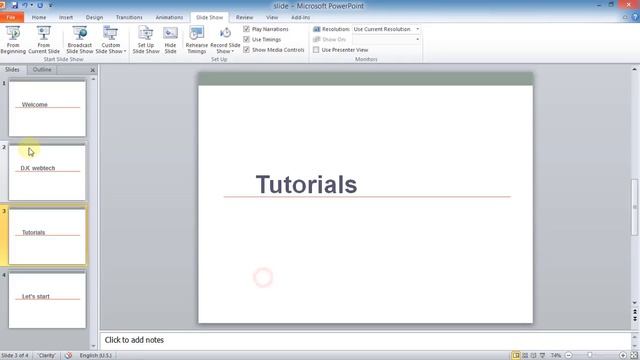The width and height of the screenshot is (640, 360).
Task: Toggle Use Timings checkbox
Action: click(x=247, y=39)
